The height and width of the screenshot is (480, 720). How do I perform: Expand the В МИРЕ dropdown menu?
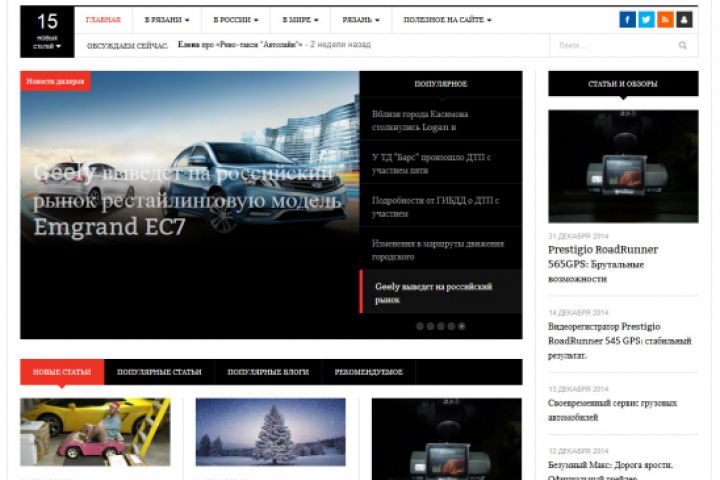click(300, 20)
